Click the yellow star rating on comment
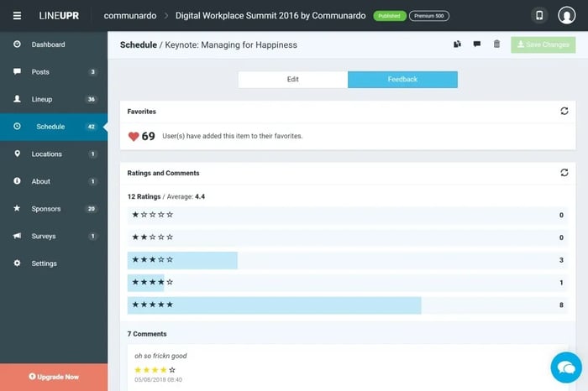The image size is (588, 391). click(x=155, y=370)
